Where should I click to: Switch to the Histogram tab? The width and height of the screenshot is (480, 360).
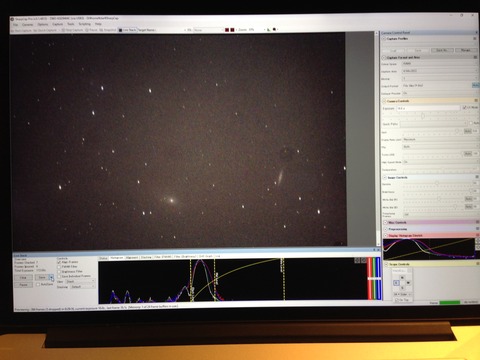[116, 258]
